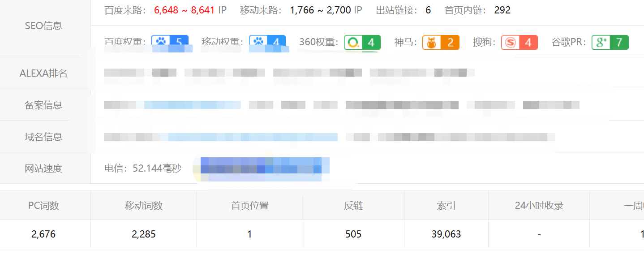The width and height of the screenshot is (644, 255).
Task: Click the 索引 column header
Action: point(447,206)
